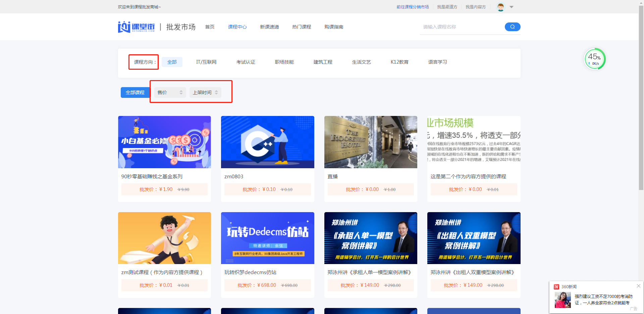Filter by 语言学习 direction
Image resolution: width=644 pixels, height=314 pixels.
438,62
